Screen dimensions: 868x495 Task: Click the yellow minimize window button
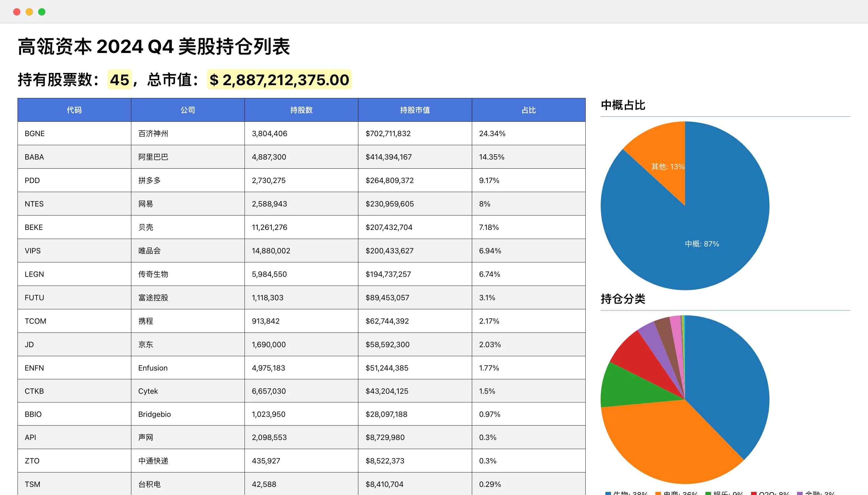point(29,12)
